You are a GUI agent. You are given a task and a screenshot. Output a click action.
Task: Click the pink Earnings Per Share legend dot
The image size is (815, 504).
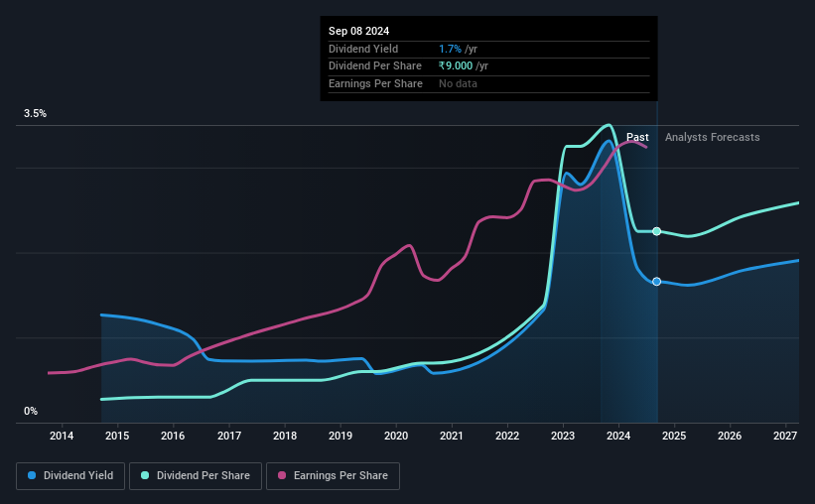point(282,475)
